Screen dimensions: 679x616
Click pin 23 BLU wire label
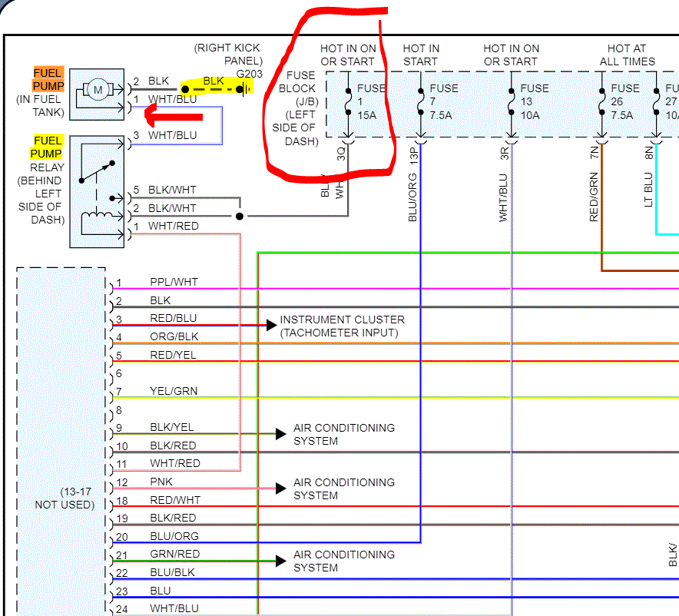click(x=161, y=591)
